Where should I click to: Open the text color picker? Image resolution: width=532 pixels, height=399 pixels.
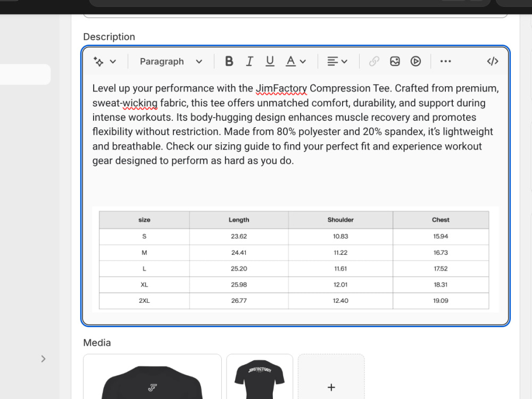(x=290, y=61)
